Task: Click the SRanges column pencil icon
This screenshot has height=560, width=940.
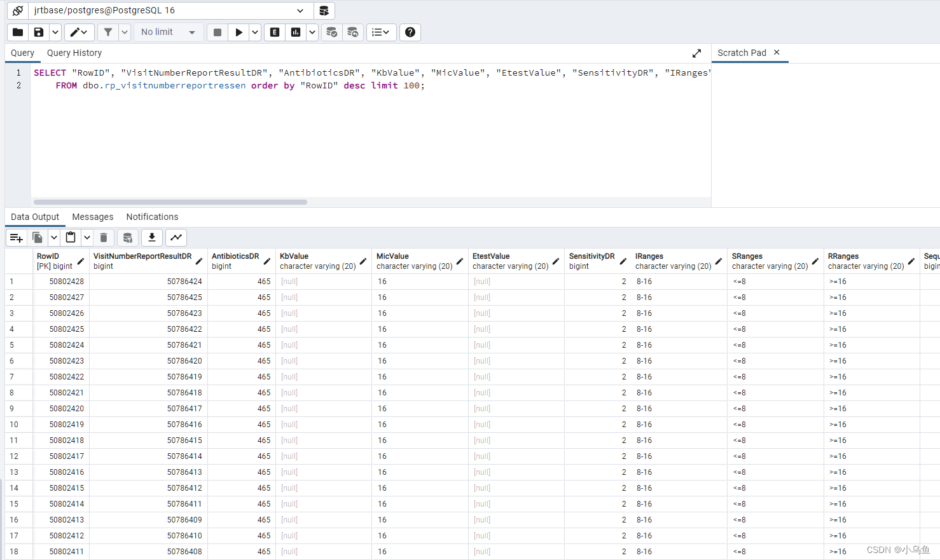Action: pyautogui.click(x=815, y=261)
